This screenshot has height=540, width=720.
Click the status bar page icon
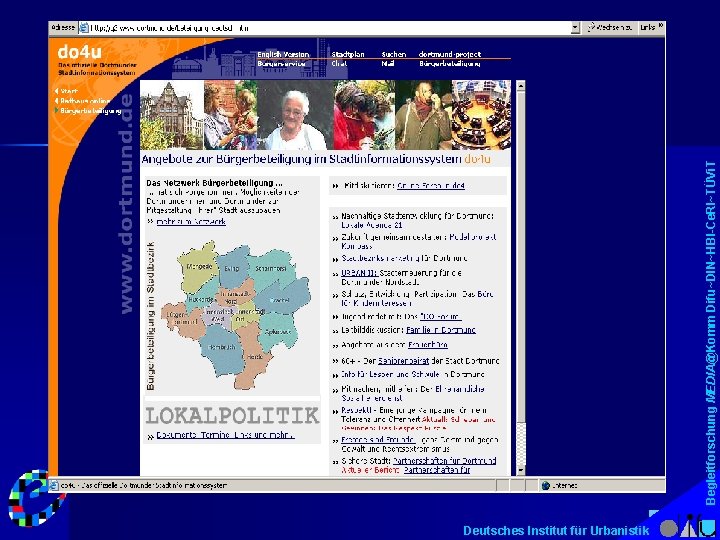pos(54,485)
